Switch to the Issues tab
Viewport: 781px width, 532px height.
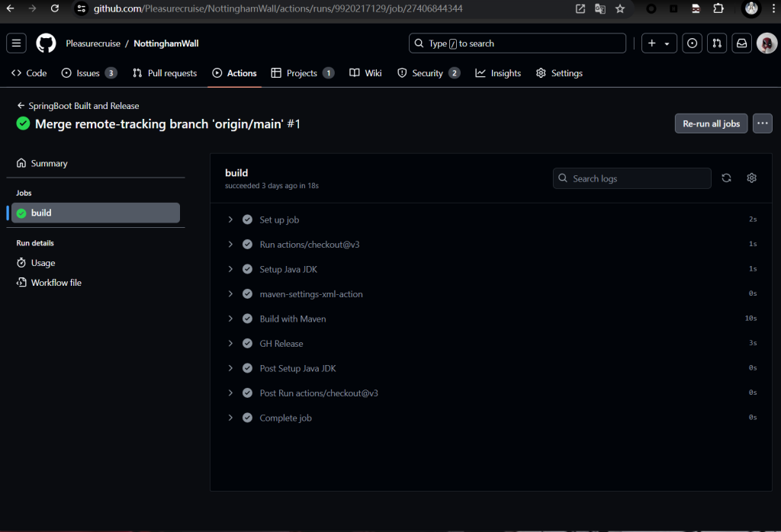pyautogui.click(x=88, y=73)
